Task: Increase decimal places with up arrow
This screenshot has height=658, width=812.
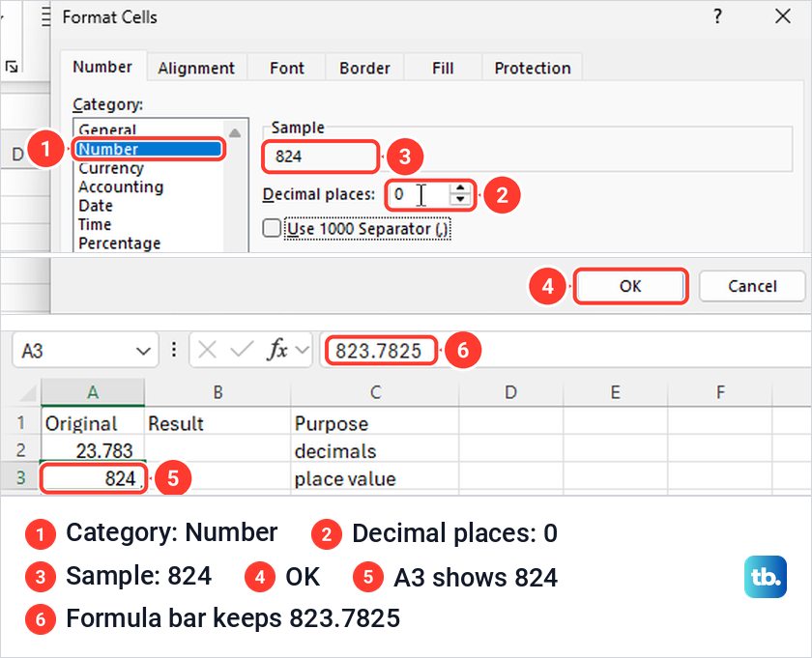Action: (460, 188)
